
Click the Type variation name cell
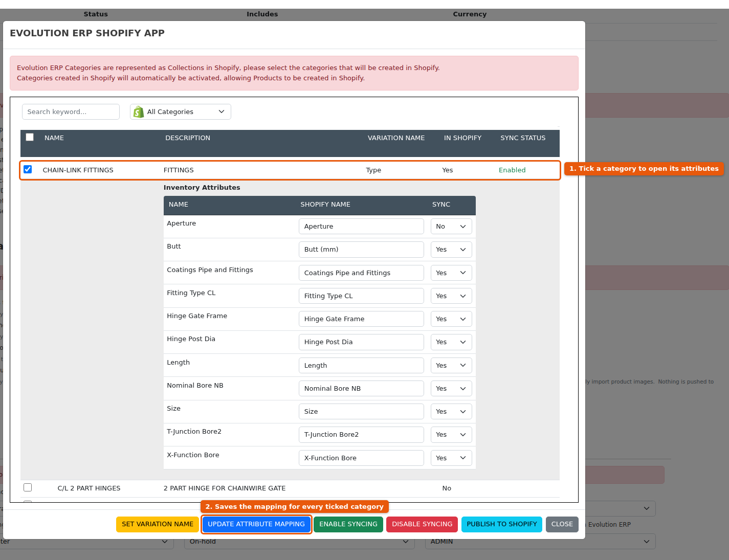(373, 170)
